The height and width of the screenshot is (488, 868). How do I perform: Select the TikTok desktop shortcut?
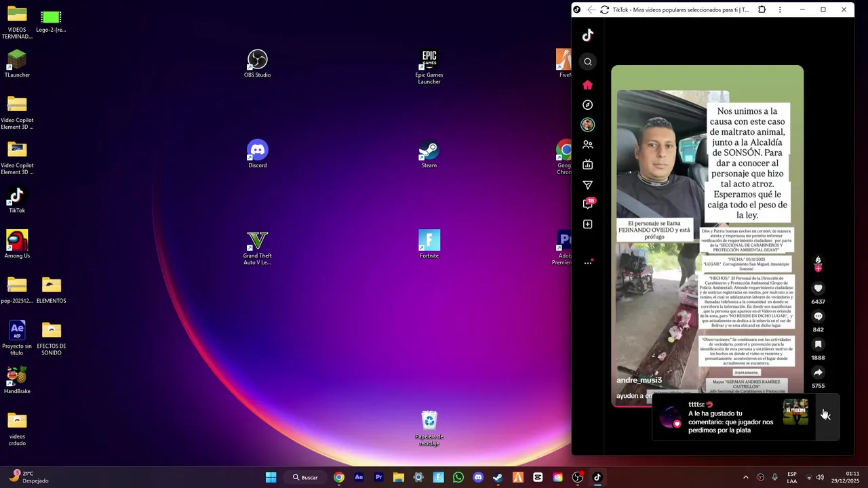17,199
